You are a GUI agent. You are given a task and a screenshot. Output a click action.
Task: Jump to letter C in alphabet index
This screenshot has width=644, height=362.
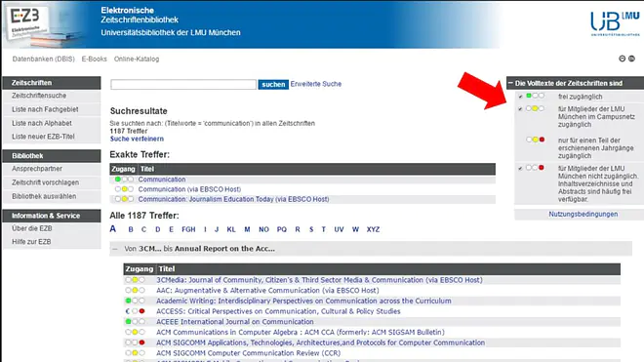143,229
